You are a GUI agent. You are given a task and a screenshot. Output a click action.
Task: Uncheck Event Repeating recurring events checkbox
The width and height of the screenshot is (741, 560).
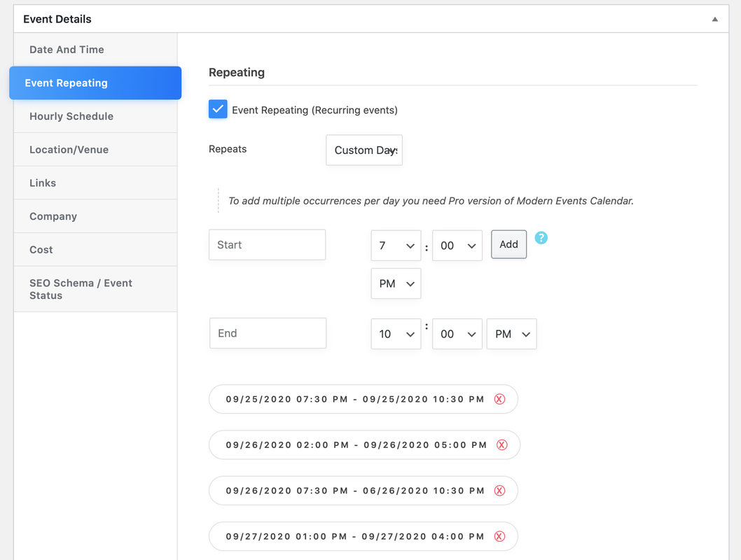click(218, 109)
